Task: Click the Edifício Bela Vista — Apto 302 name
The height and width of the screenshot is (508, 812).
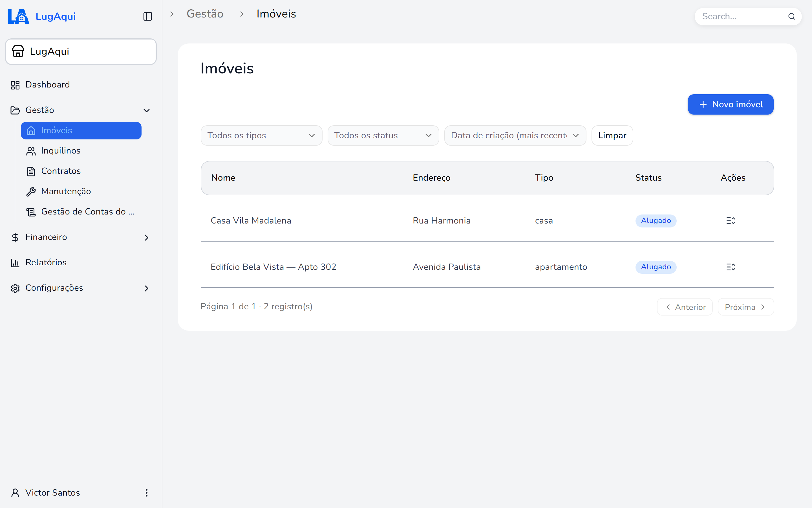Action: 273,267
